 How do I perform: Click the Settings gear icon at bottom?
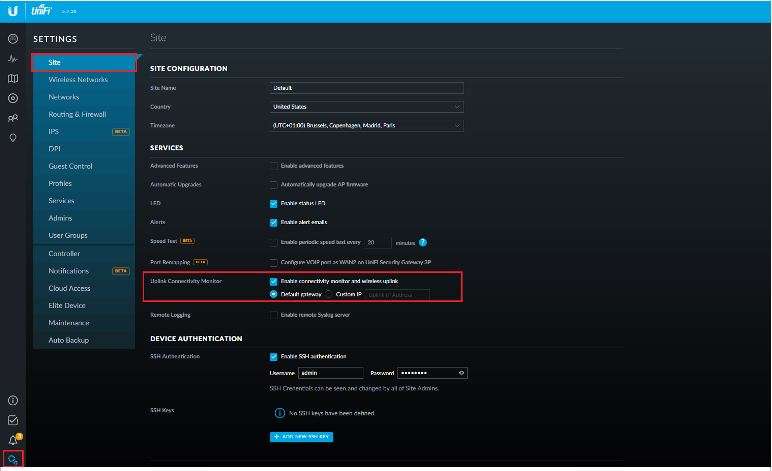(13, 460)
